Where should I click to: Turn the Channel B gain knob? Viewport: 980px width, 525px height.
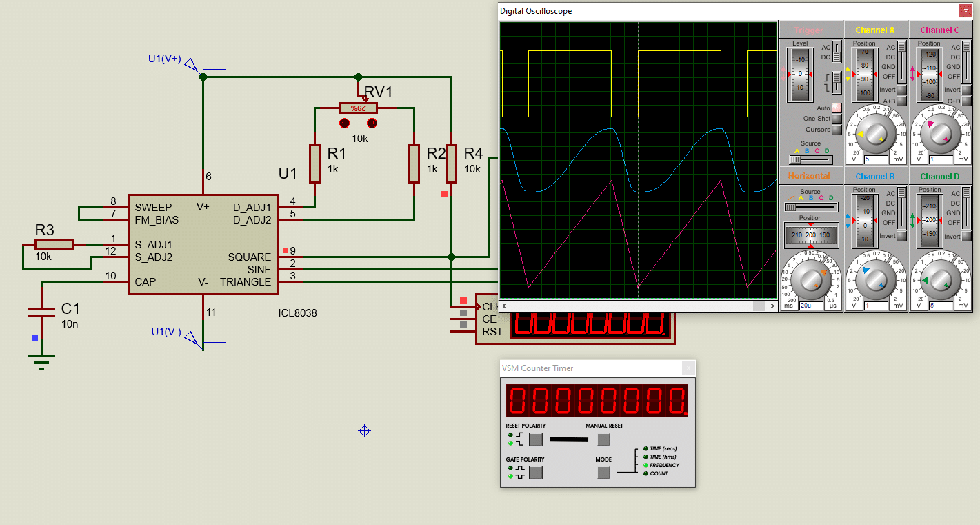point(876,281)
